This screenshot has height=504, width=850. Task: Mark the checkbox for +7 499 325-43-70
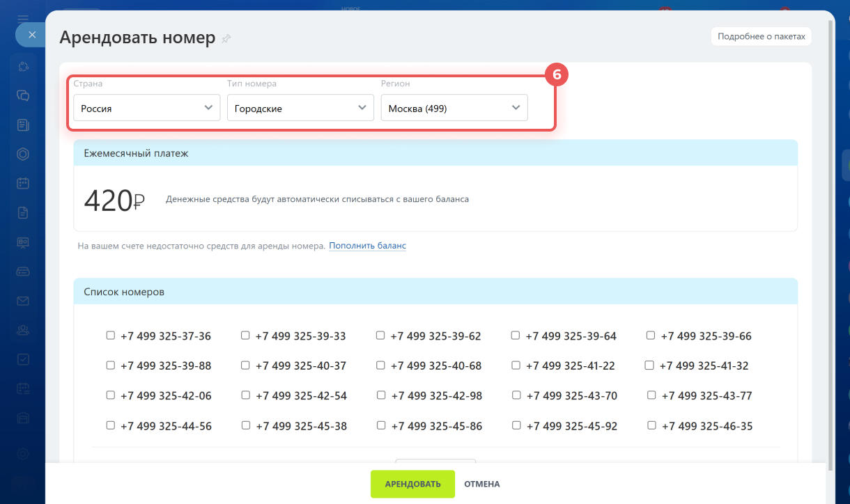[x=516, y=395]
